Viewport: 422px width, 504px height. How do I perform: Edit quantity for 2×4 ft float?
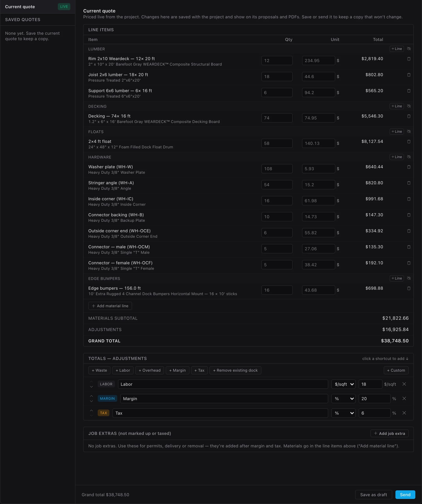(x=277, y=143)
